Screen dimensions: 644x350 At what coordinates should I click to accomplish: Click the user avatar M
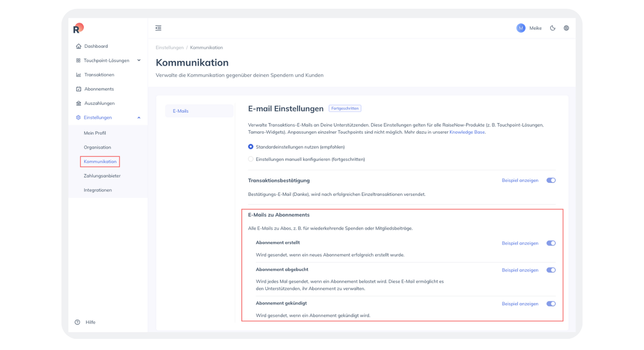[x=521, y=28]
